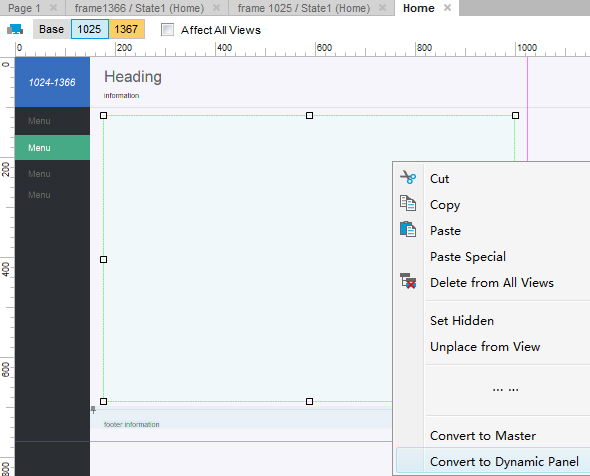Choose Unplace from View

coord(485,347)
